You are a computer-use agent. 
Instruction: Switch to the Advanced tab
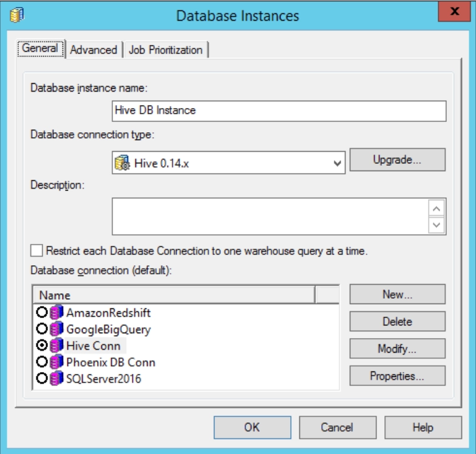[93, 50]
